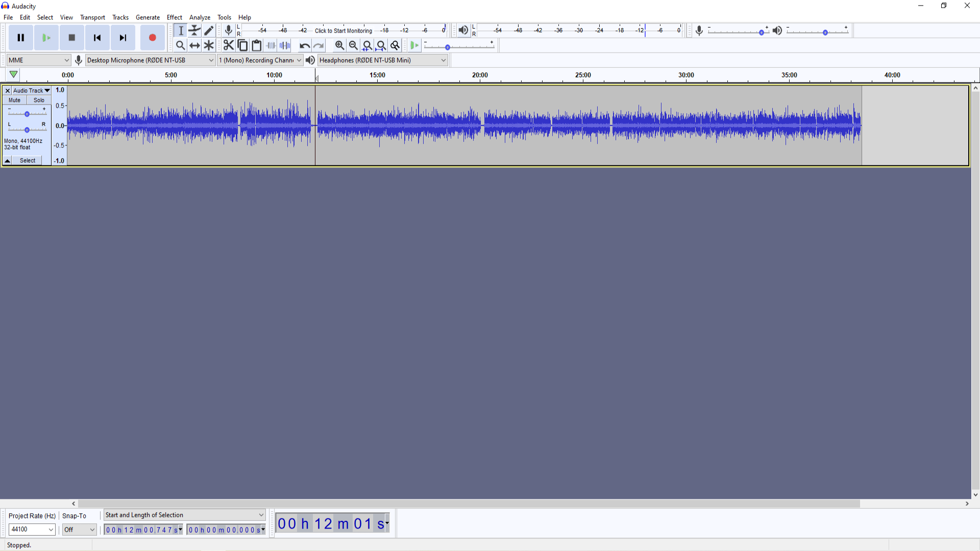This screenshot has width=980, height=551.
Task: Click the Record button
Action: coord(152,37)
